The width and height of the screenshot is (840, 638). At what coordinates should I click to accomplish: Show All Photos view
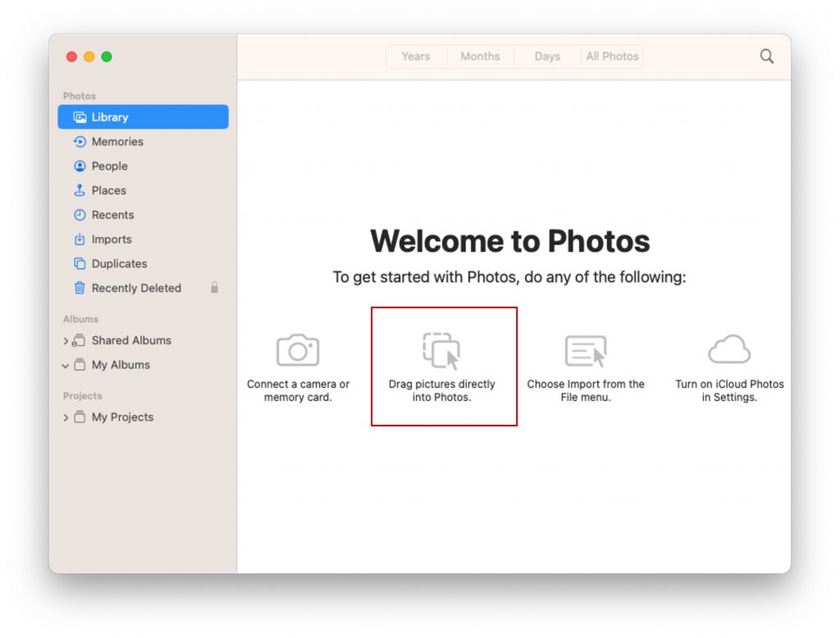612,57
